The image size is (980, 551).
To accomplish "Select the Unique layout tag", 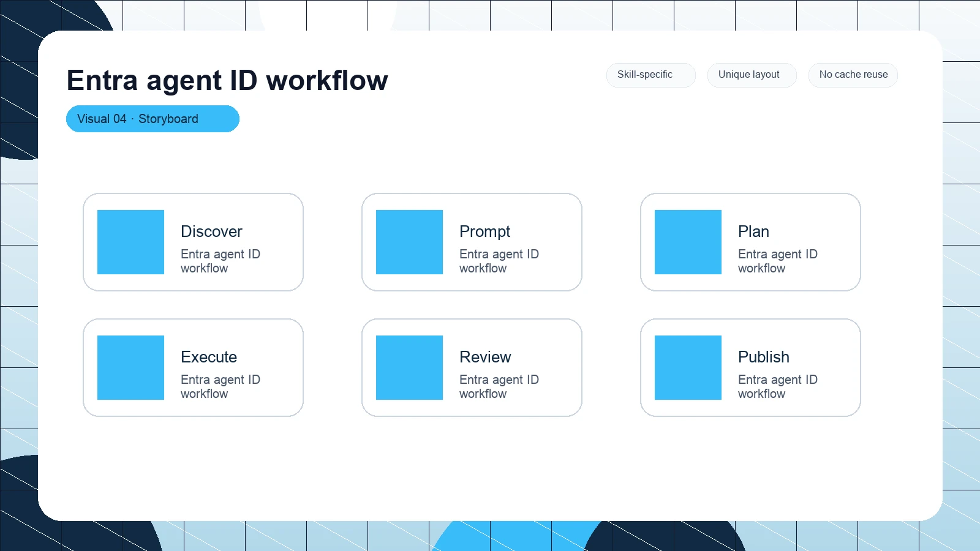I will point(752,75).
